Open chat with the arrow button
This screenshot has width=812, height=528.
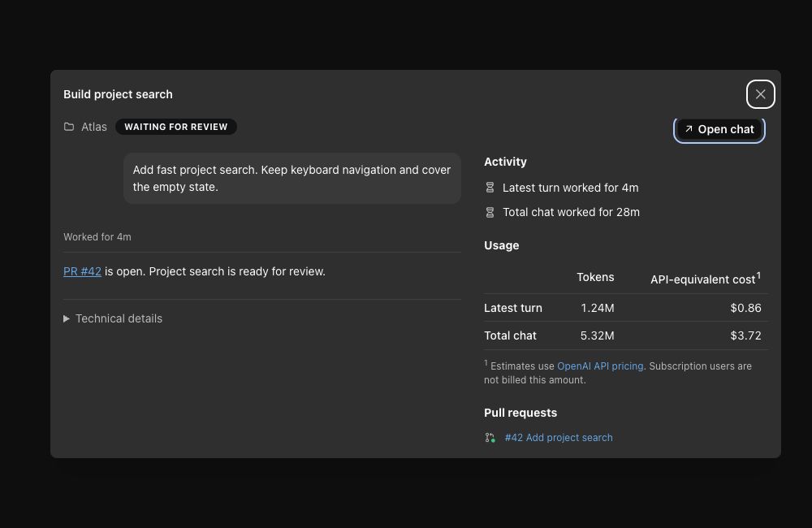719,129
